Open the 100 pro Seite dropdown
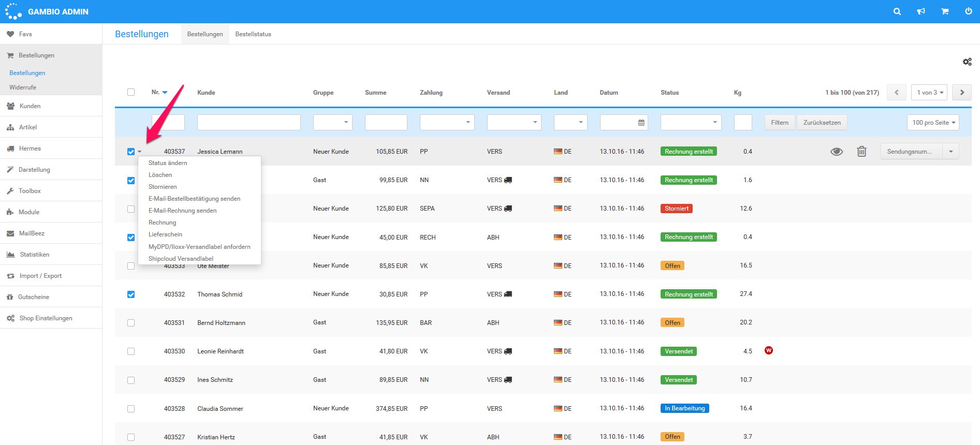The image size is (980, 445). coord(933,123)
